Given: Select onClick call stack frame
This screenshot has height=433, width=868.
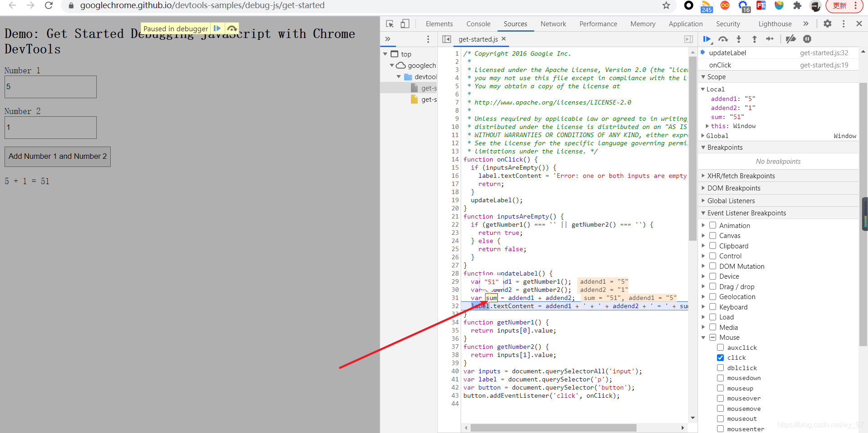Looking at the screenshot, I should [x=778, y=65].
